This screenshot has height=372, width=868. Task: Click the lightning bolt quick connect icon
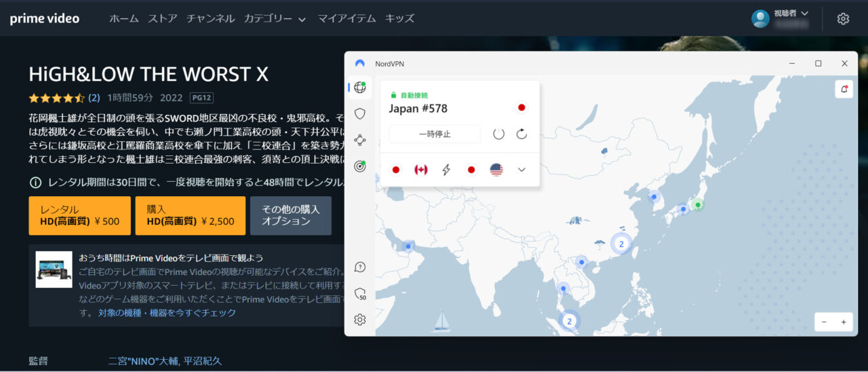tap(446, 170)
